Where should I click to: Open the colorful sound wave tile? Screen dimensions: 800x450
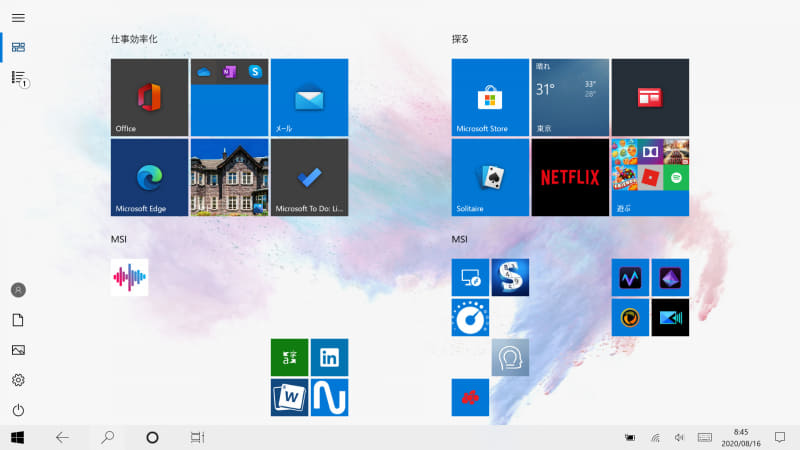(x=130, y=277)
